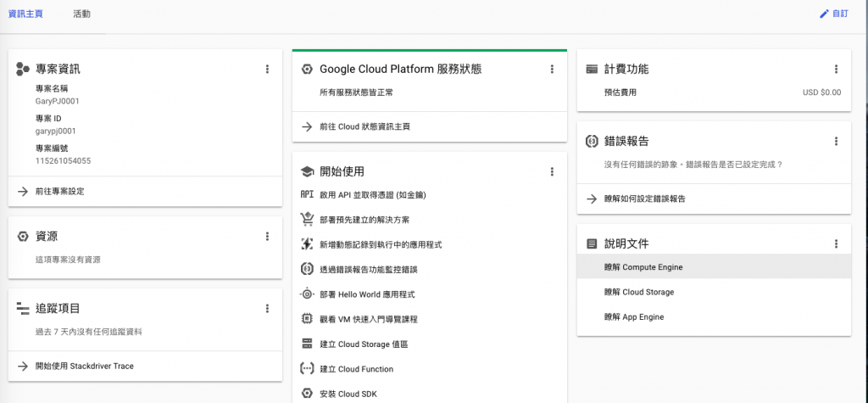Open the 資源 card overflow menu

coord(267,236)
